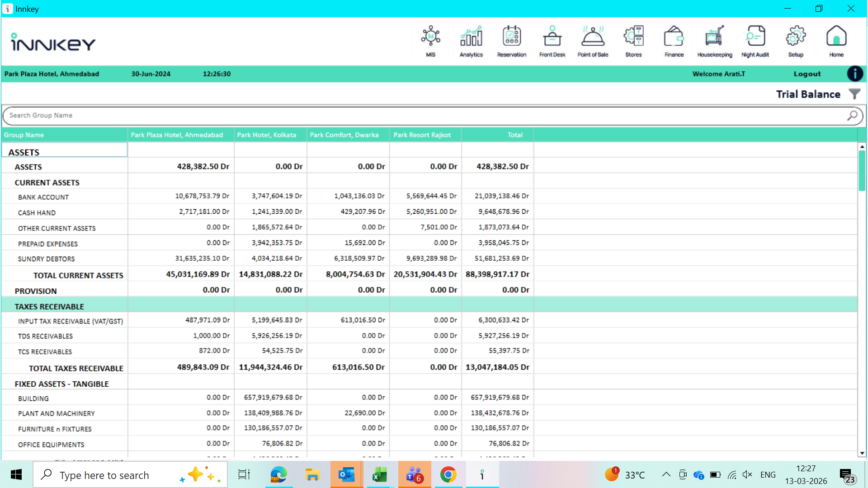
Task: Select Park Hotel, Kolkata column header
Action: point(270,135)
